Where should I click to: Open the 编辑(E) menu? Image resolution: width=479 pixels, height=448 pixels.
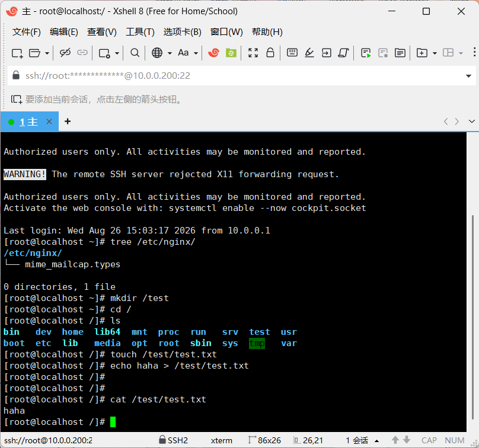pos(63,32)
